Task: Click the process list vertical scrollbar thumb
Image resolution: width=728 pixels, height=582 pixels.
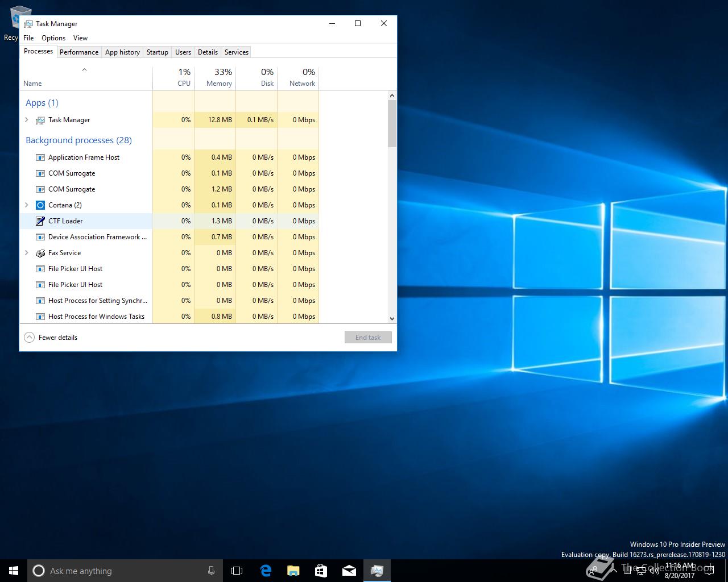Action: pos(392,124)
